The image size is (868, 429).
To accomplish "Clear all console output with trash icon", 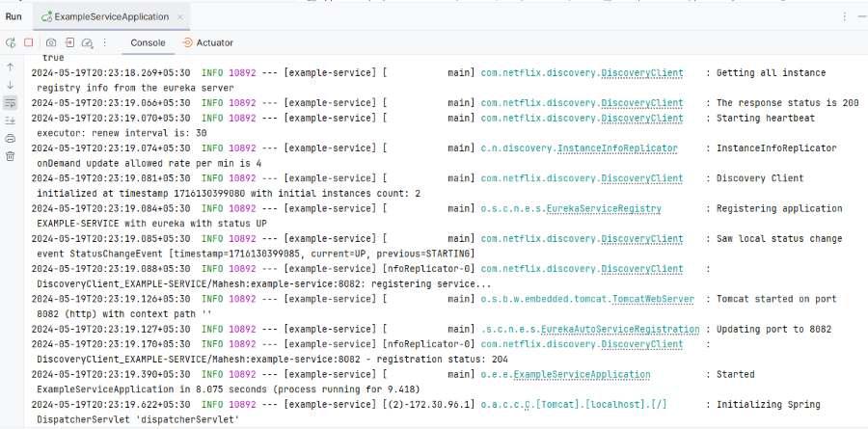I will click(x=10, y=156).
